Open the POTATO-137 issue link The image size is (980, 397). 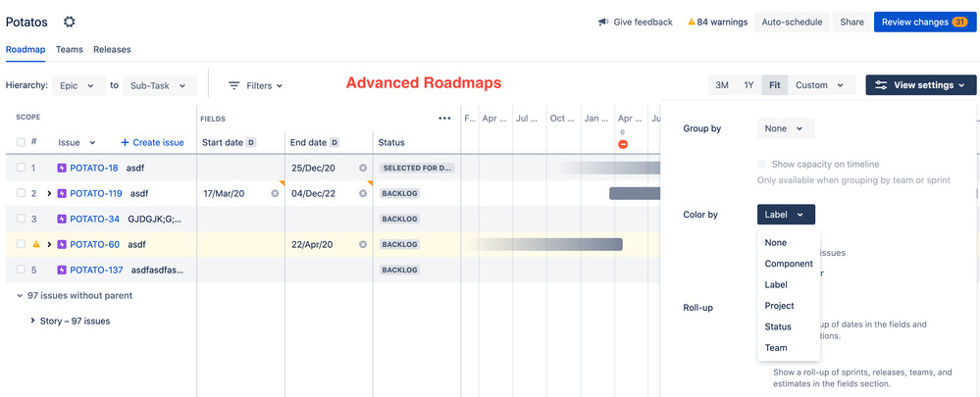point(96,271)
